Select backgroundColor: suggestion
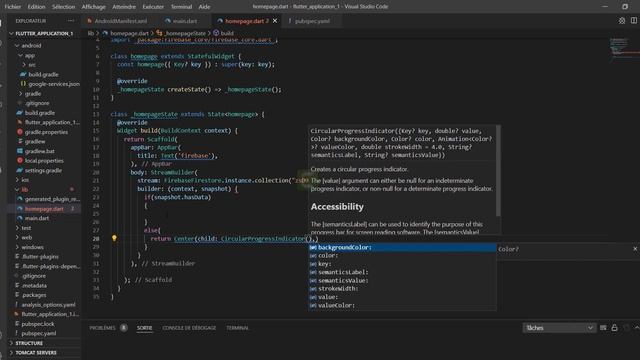This screenshot has height=360, width=640. click(x=402, y=247)
